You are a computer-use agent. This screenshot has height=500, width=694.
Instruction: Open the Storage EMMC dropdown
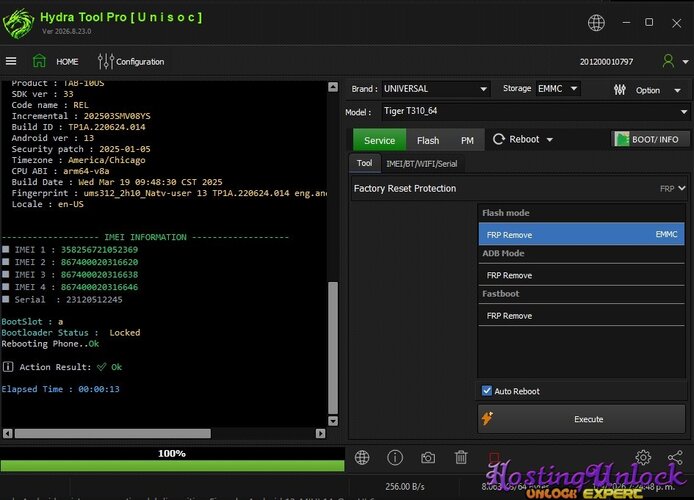click(558, 88)
